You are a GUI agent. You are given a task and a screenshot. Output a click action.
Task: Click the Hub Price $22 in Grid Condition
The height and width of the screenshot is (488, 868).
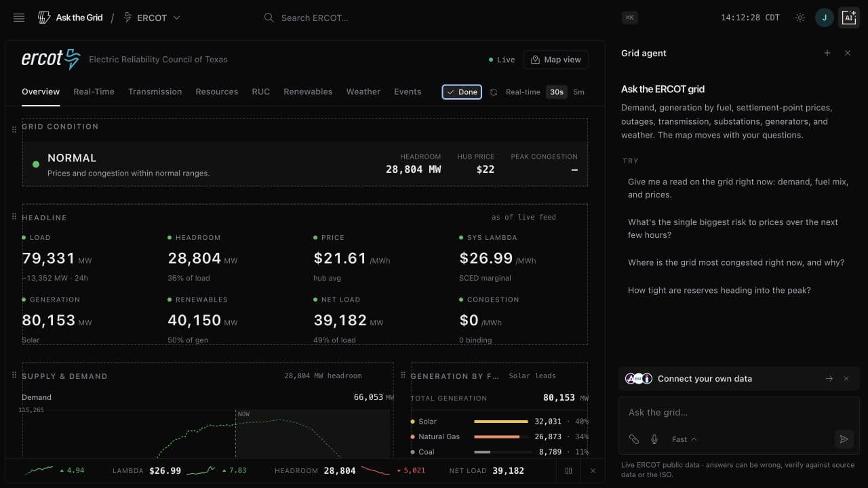click(486, 169)
